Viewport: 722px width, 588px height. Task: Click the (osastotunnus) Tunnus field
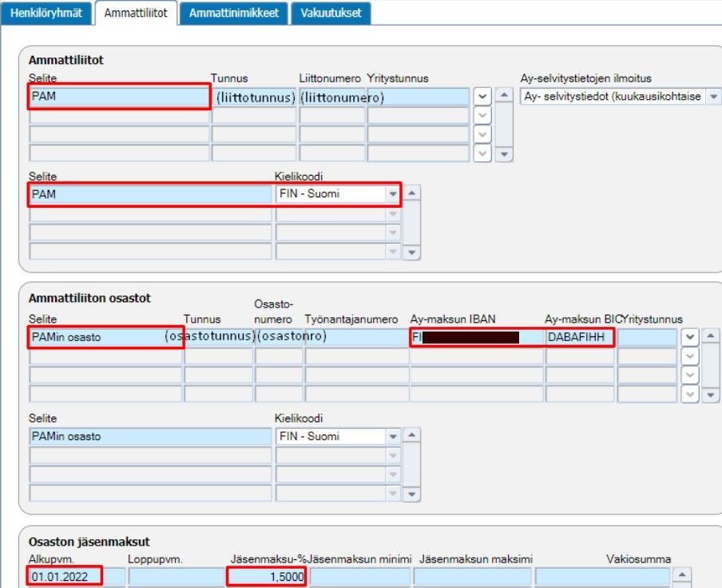[219, 337]
